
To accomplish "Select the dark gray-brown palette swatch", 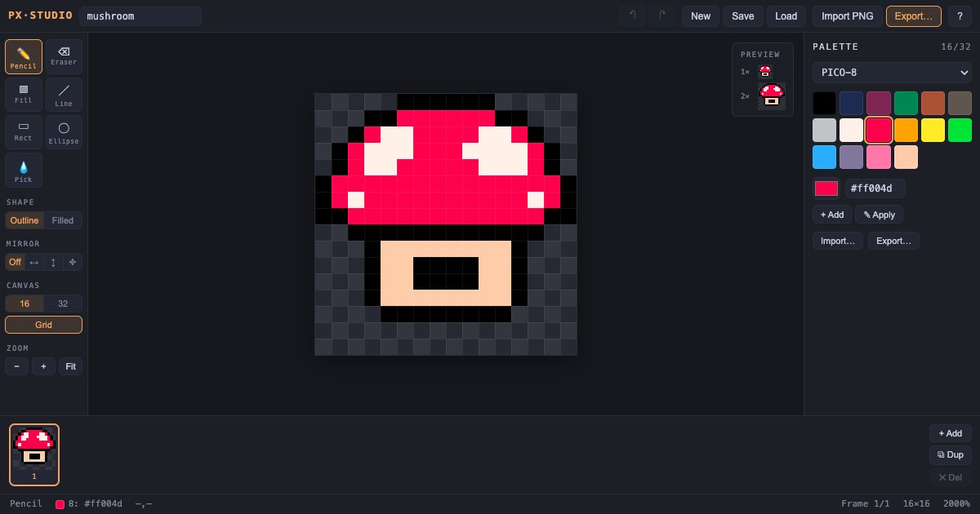I will pyautogui.click(x=960, y=103).
